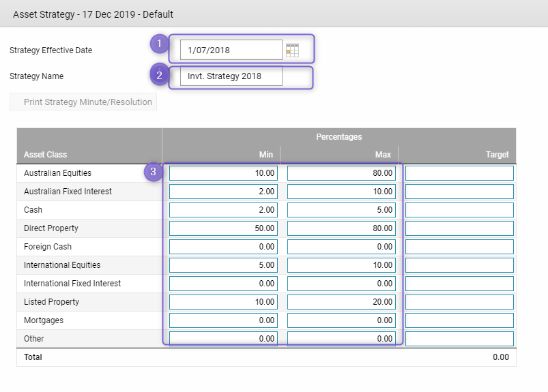Click the Total row 0.00 value
This screenshot has width=548, height=392.
pos(501,357)
